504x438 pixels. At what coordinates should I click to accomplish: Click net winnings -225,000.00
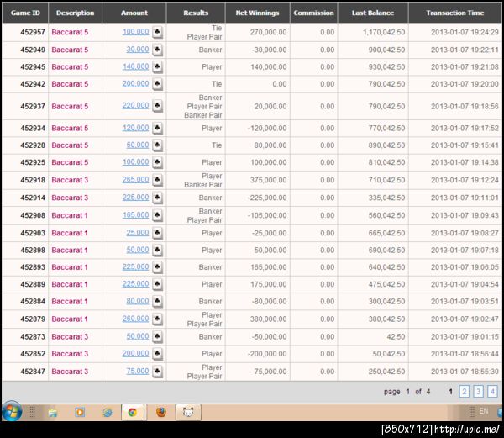coord(267,198)
